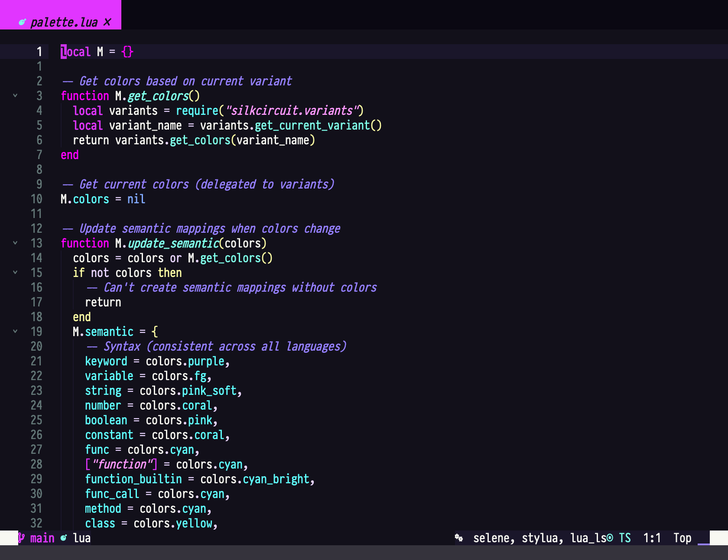Viewport: 728px width, 560px height.
Task: Close the palette.lua tab
Action: (107, 22)
